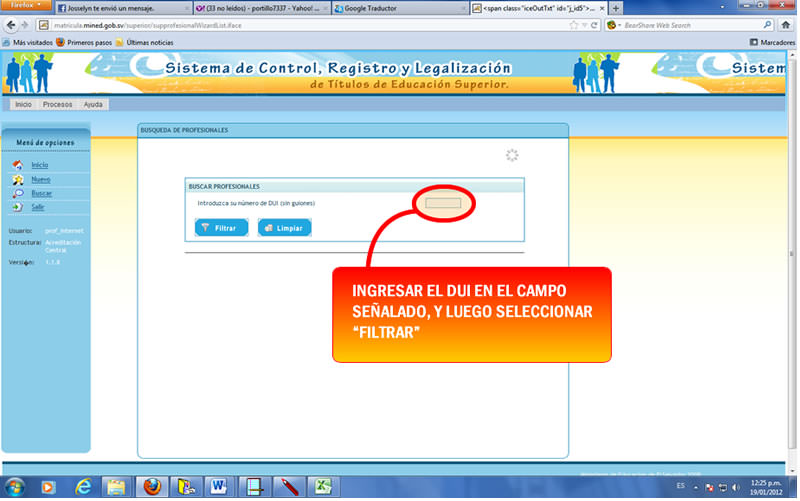Click the magnifier icon beside Buscar

pyautogui.click(x=18, y=193)
